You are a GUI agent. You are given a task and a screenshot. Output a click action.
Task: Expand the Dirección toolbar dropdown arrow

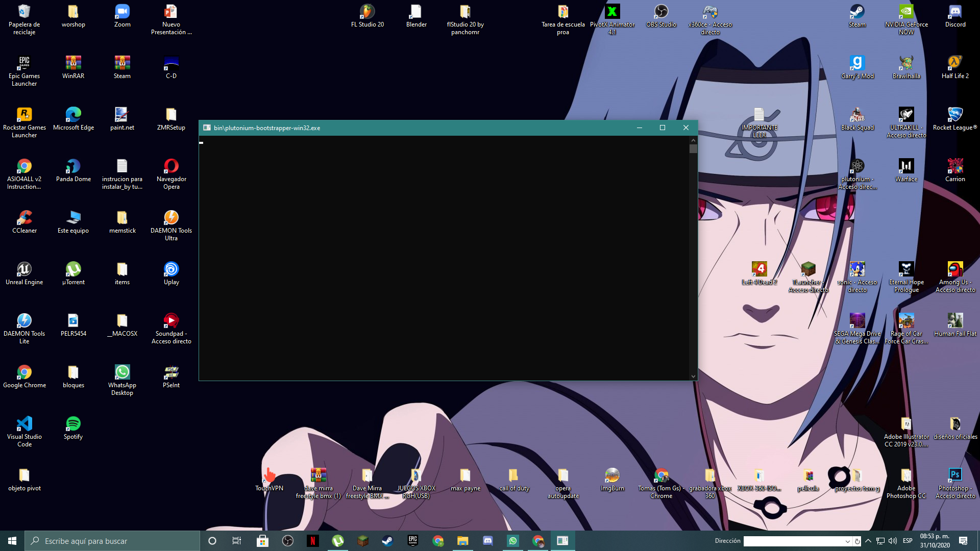pos(848,541)
